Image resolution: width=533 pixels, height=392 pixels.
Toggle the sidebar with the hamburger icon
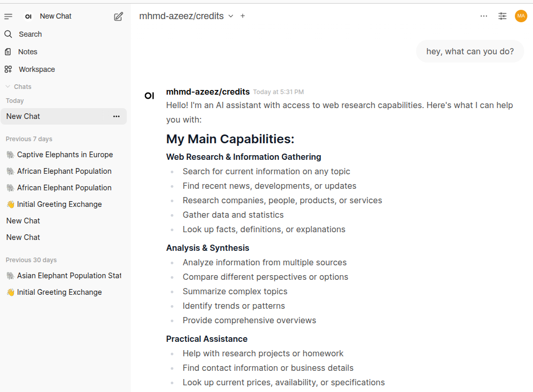tap(8, 16)
